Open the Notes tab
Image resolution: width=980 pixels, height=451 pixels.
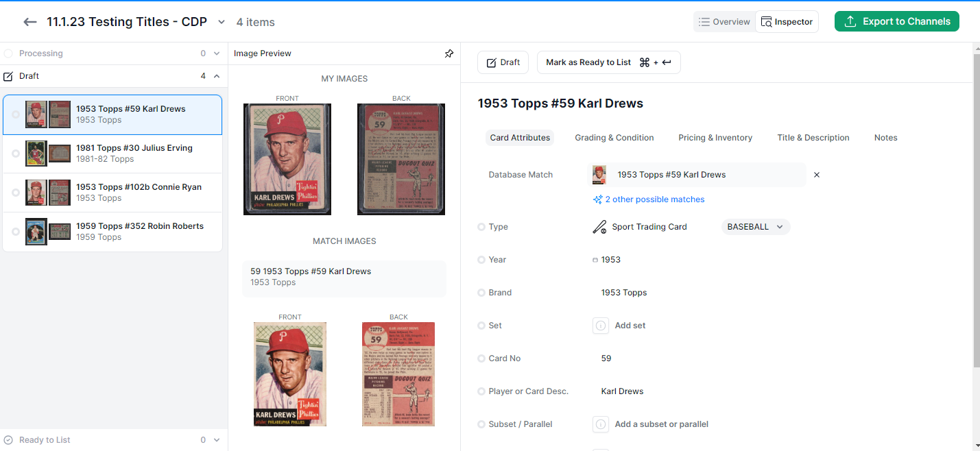tap(886, 138)
